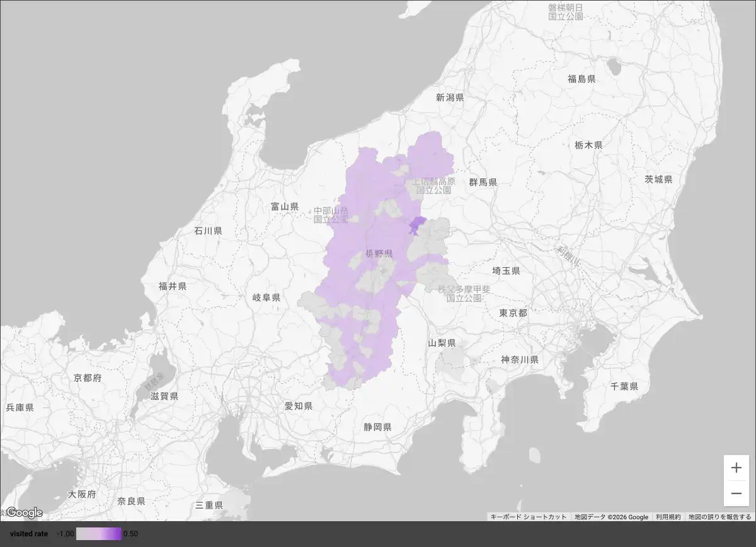Screen dimensions: 756x547
Task: Click the 東京都 label on map
Action: pyautogui.click(x=513, y=313)
